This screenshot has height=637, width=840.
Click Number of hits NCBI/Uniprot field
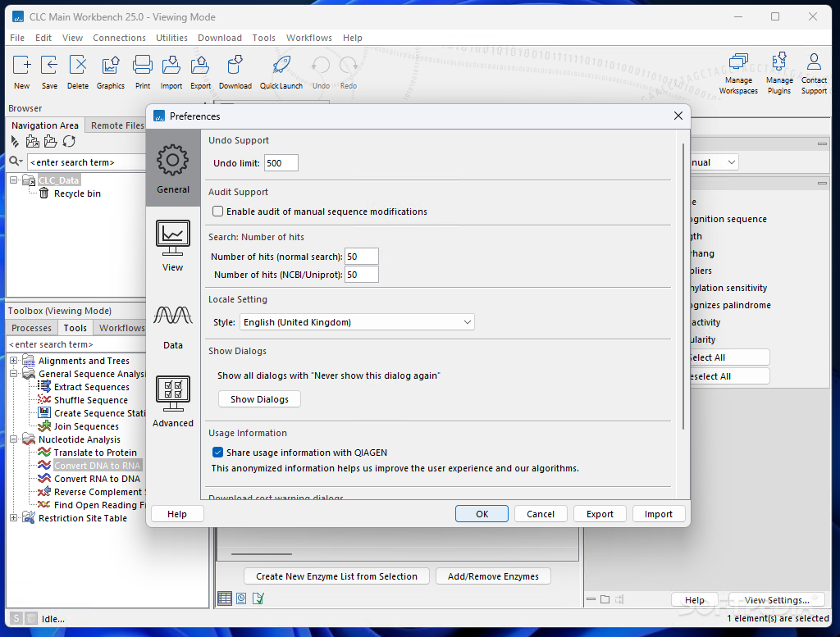[x=362, y=275]
